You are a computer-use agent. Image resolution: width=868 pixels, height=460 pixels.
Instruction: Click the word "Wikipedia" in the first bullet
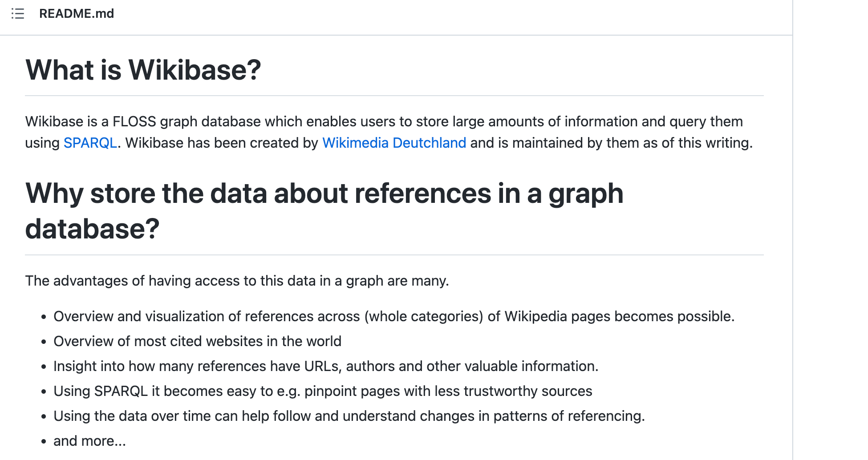coord(535,316)
